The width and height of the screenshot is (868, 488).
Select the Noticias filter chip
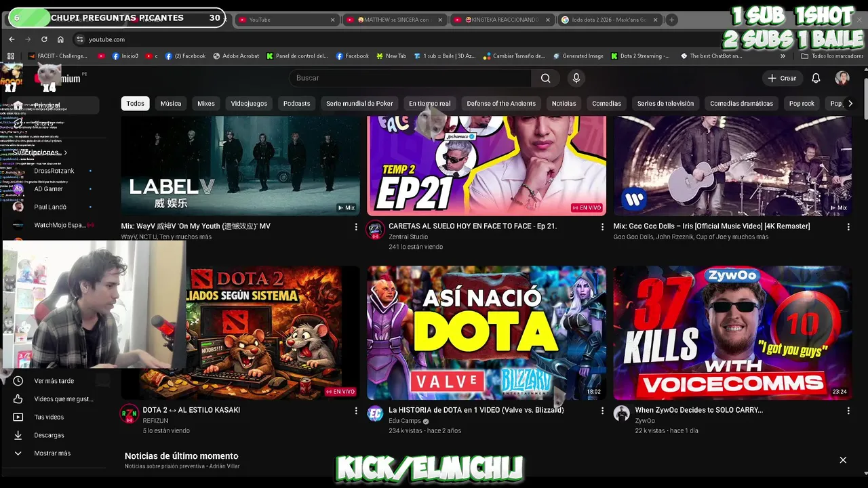(564, 104)
